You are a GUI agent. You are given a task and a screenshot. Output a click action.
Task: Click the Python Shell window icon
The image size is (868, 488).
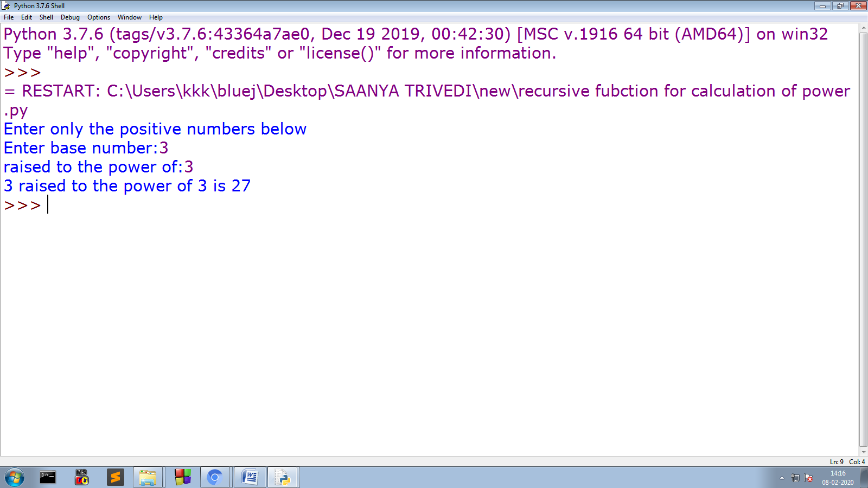[6, 5]
